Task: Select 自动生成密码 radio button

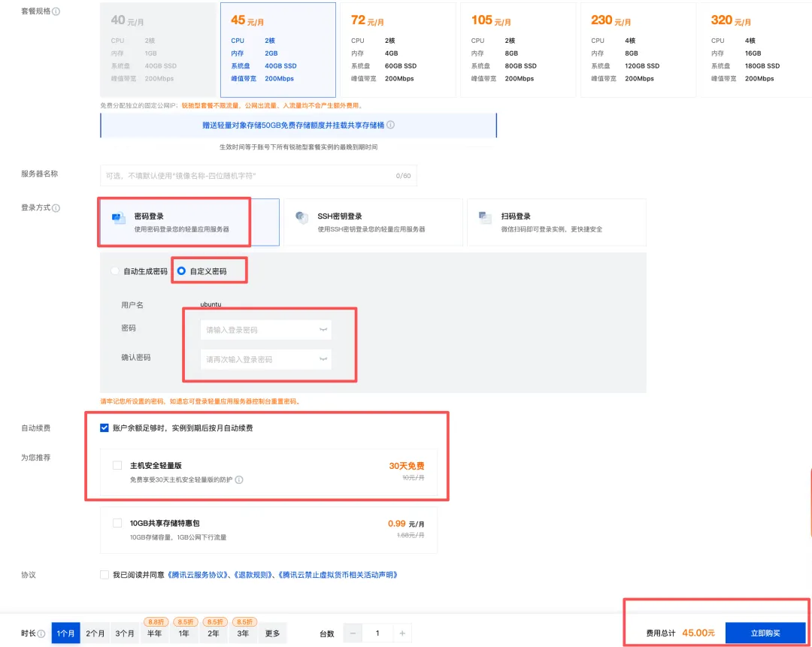Action: tap(115, 271)
